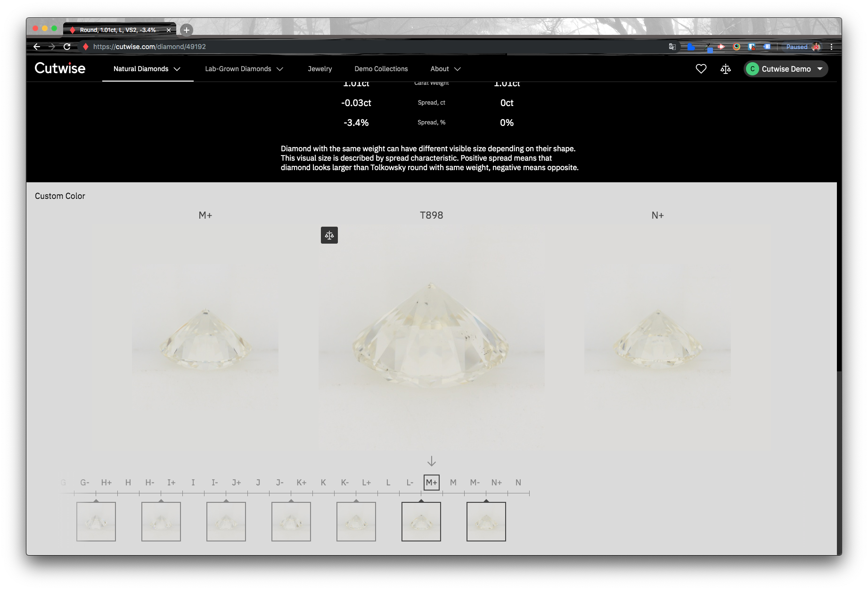Select thumbnail under the N+ grade

[486, 522]
